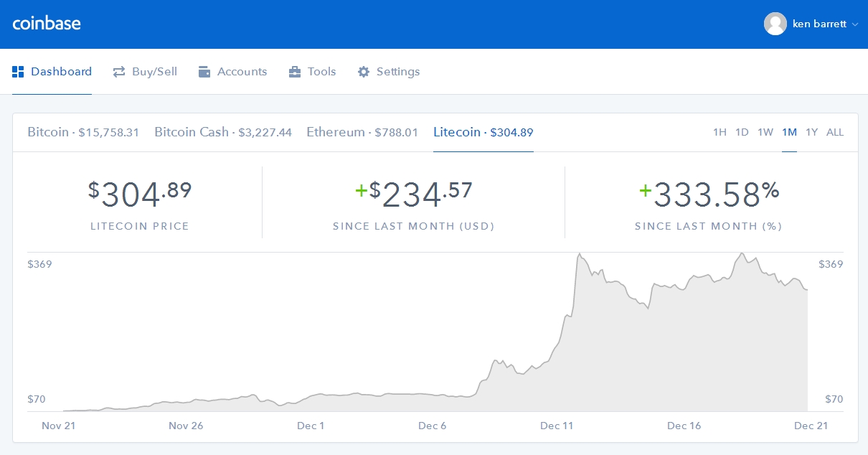868x455 pixels.
Task: Set chart range to 1Y
Action: [x=811, y=132]
